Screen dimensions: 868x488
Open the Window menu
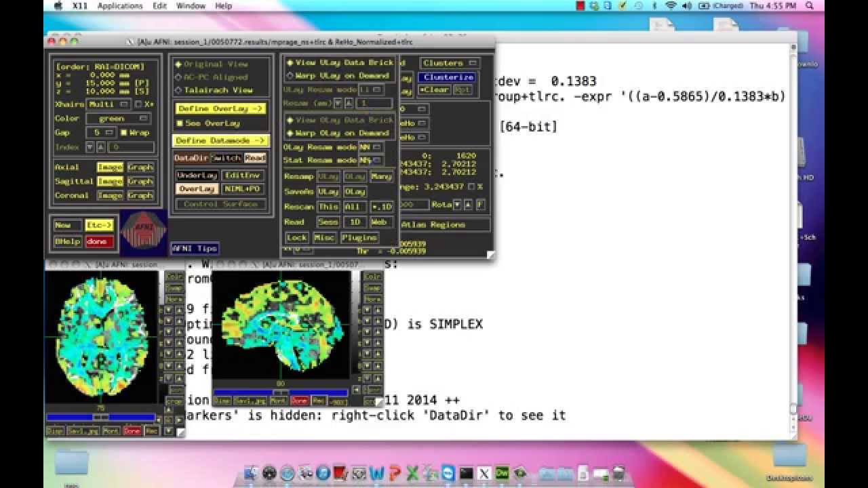click(x=191, y=5)
